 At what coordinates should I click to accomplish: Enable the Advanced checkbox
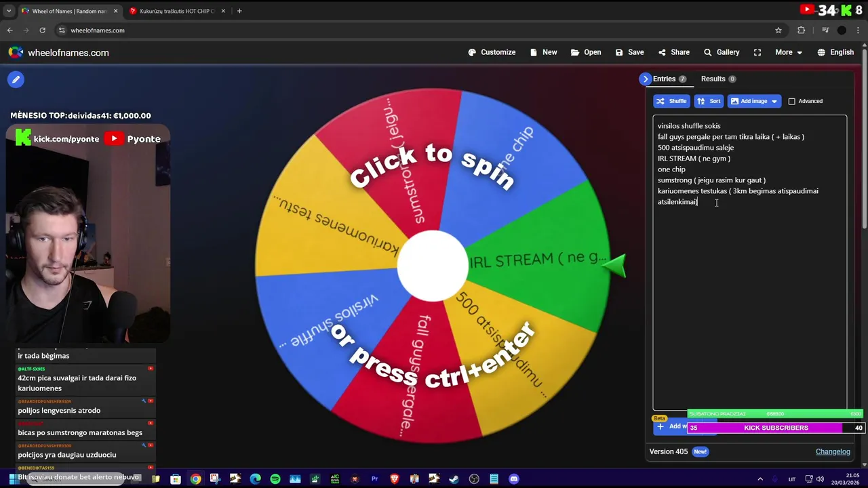tap(791, 101)
